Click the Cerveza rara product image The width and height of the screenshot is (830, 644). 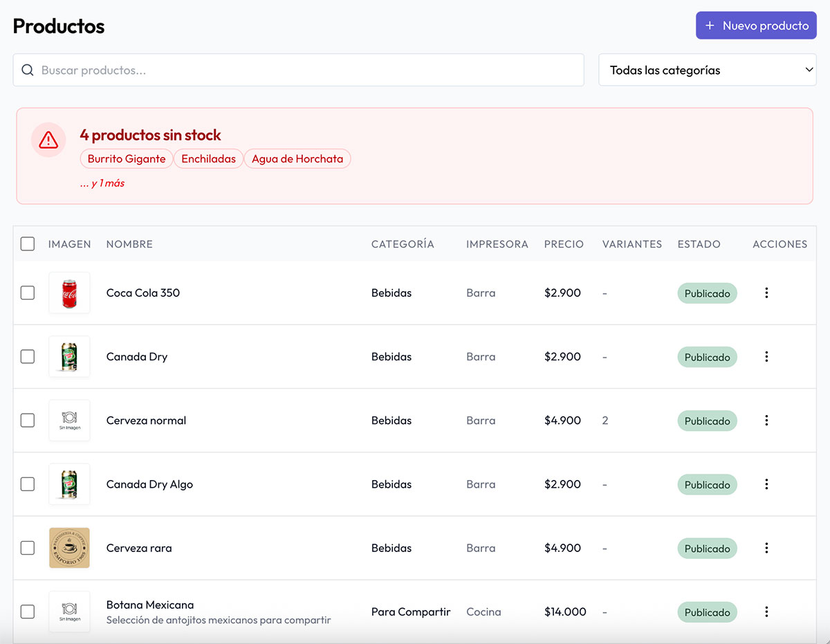[x=69, y=548]
